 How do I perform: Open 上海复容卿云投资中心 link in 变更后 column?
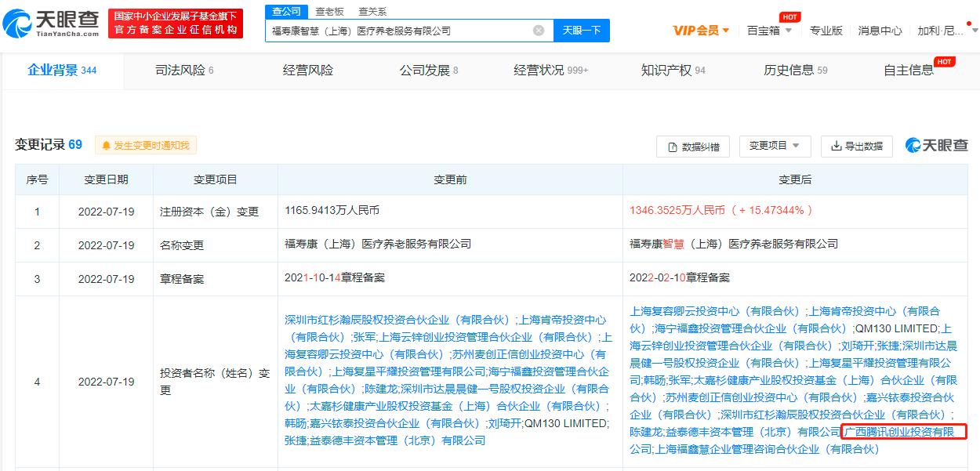click(x=715, y=311)
